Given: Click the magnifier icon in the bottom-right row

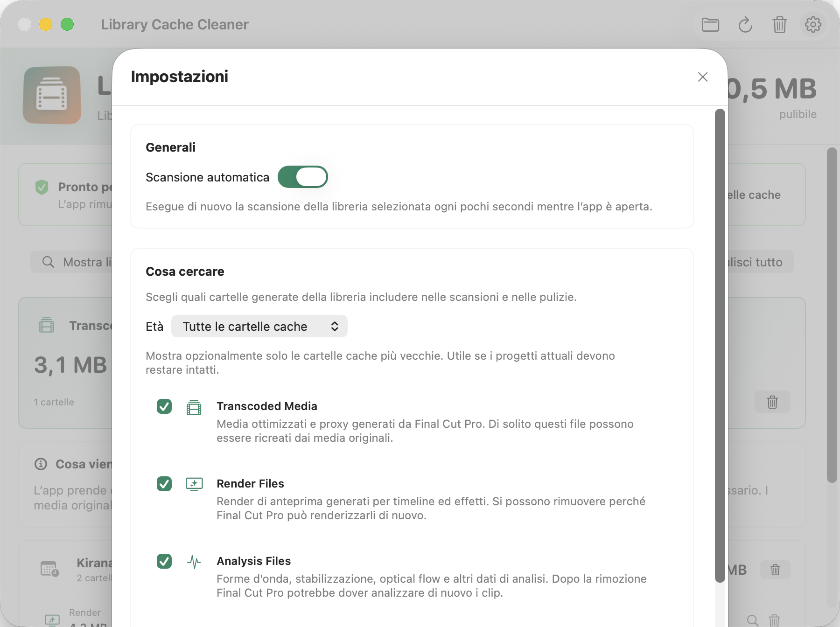Looking at the screenshot, I should tap(752, 620).
